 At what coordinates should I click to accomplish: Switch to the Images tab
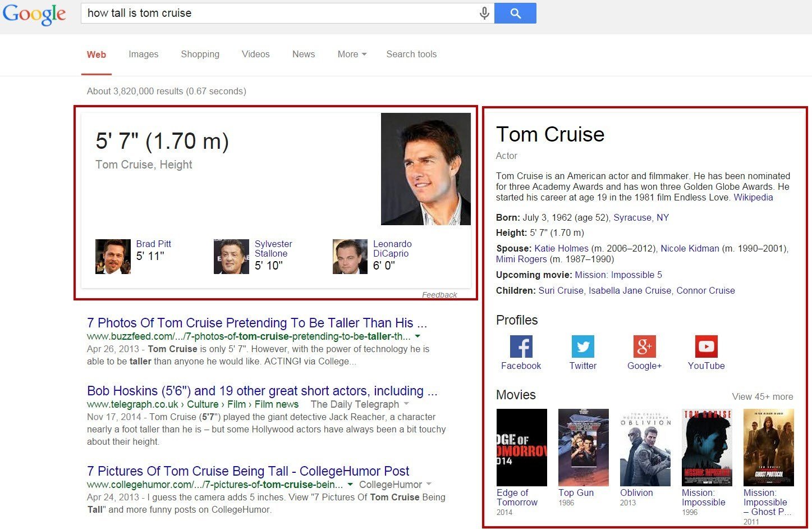point(144,54)
